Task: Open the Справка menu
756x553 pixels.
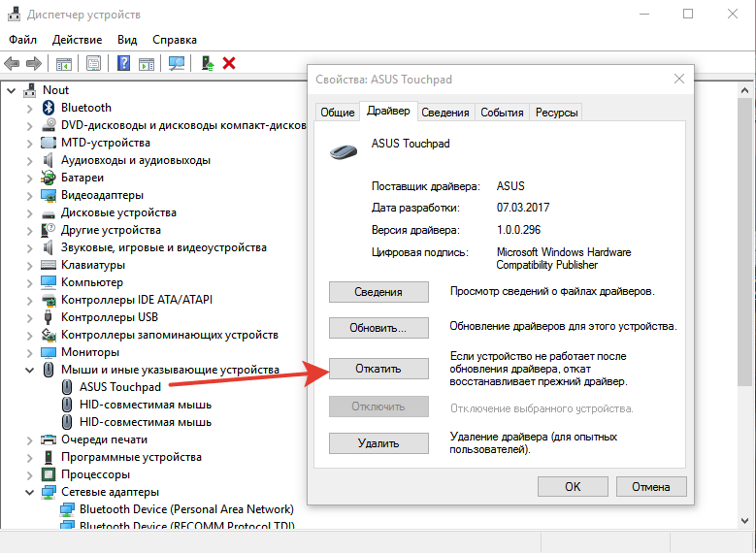Action: tap(175, 40)
